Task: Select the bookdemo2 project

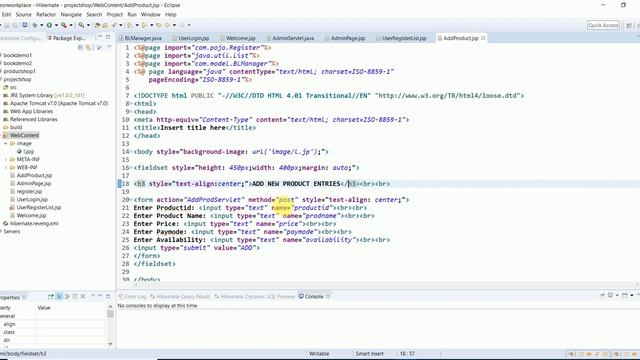Action: (x=18, y=63)
